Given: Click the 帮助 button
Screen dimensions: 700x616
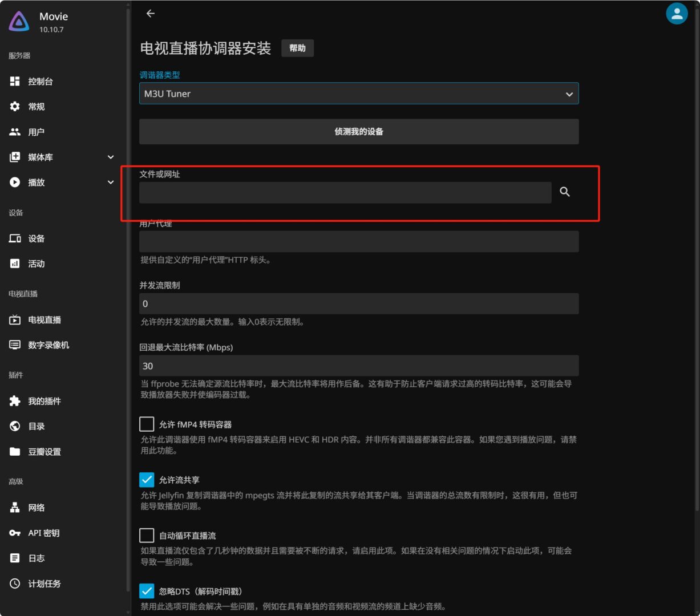Looking at the screenshot, I should [x=297, y=48].
